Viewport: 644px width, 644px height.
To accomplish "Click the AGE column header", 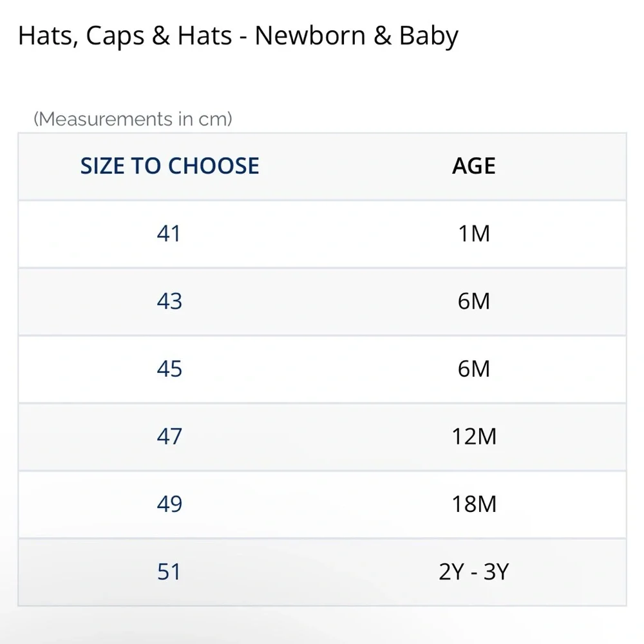I will [x=473, y=166].
